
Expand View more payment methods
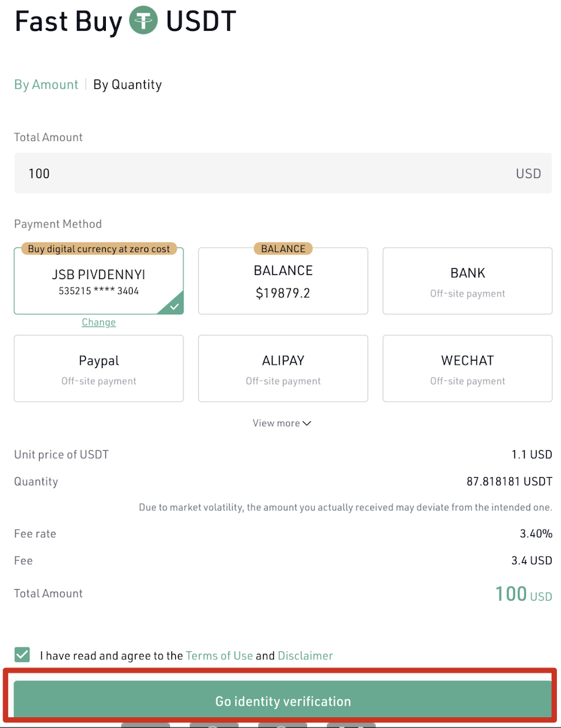click(x=281, y=423)
